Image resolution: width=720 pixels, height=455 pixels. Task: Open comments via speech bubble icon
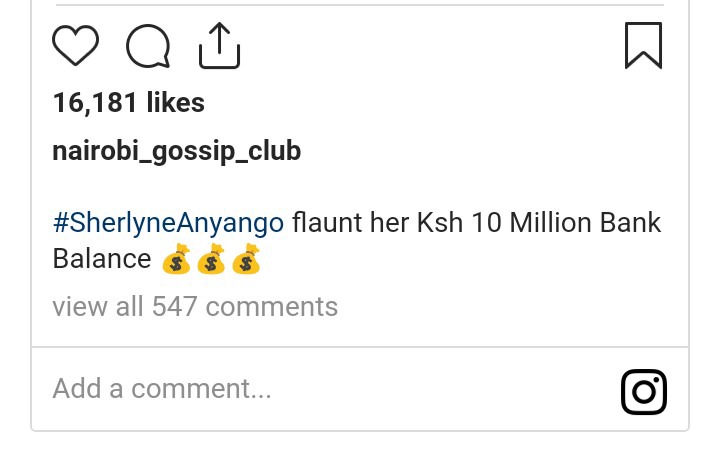coord(148,46)
